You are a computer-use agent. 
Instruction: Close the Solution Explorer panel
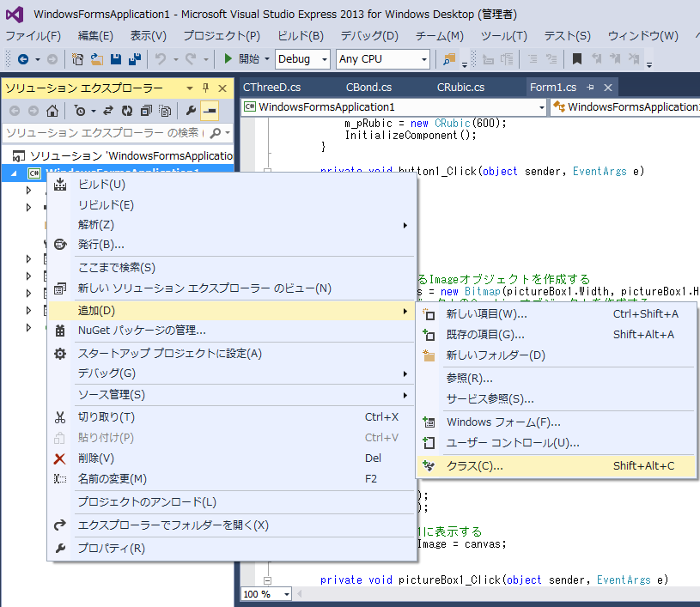click(222, 88)
